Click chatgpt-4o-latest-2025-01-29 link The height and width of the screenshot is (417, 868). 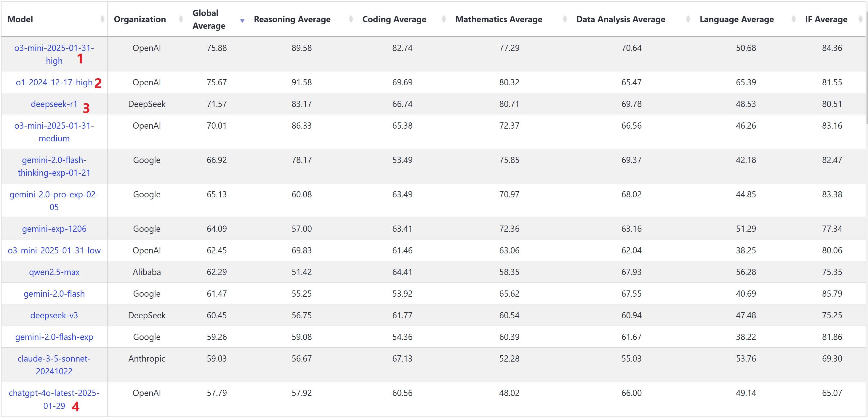tap(54, 400)
